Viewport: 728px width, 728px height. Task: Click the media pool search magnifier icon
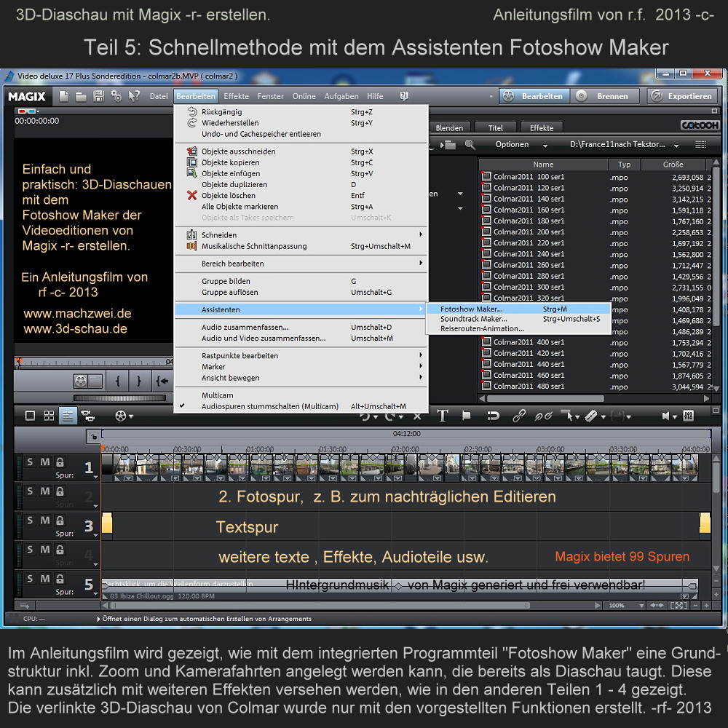click(470, 145)
